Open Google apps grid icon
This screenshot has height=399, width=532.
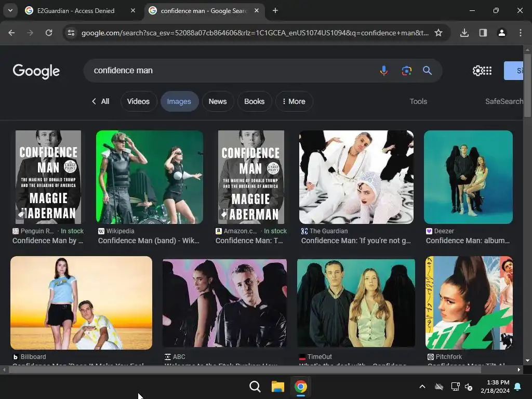click(487, 71)
